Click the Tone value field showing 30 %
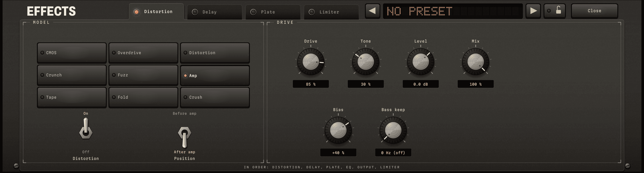Screen dimensions: 644x173 [366, 84]
